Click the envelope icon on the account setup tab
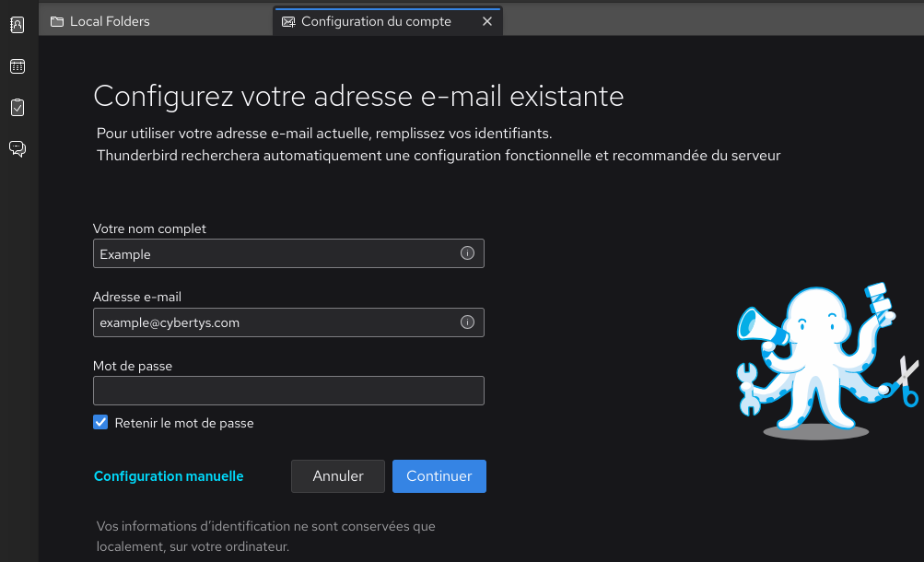The width and height of the screenshot is (924, 562). 289,20
